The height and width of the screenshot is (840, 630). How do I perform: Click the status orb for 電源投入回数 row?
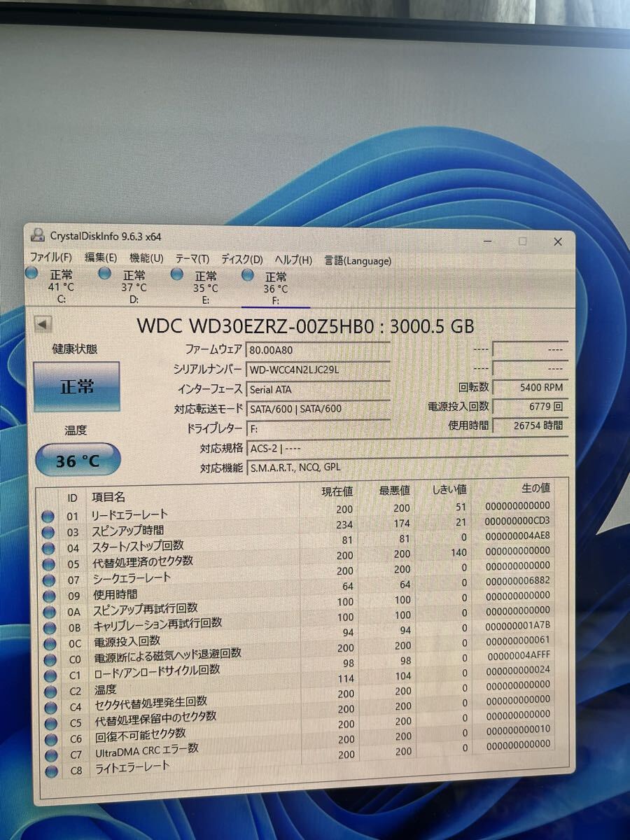coord(49,644)
